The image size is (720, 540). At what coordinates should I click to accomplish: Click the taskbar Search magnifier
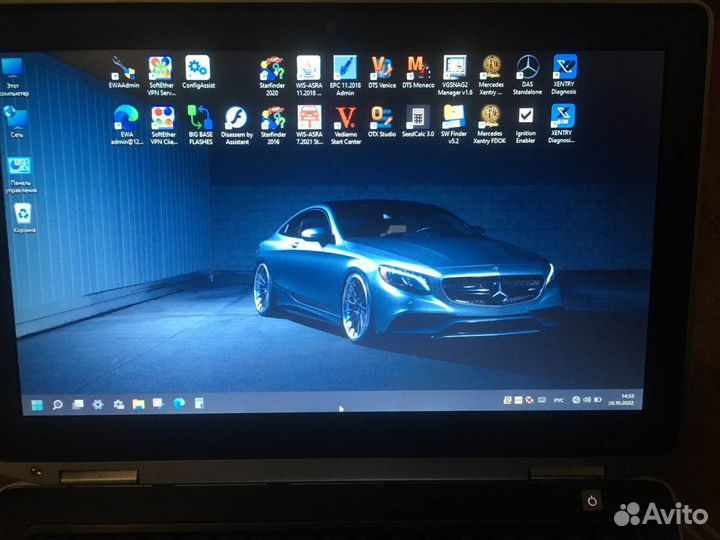[57, 405]
